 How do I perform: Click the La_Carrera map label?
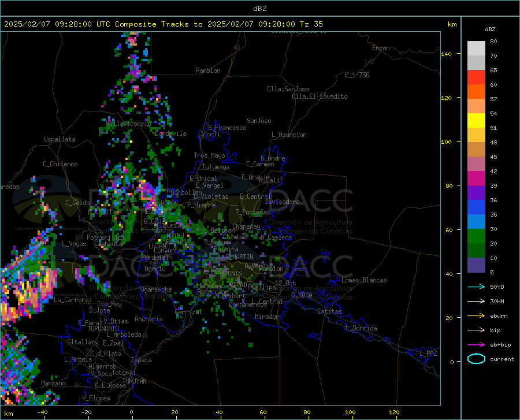click(71, 300)
